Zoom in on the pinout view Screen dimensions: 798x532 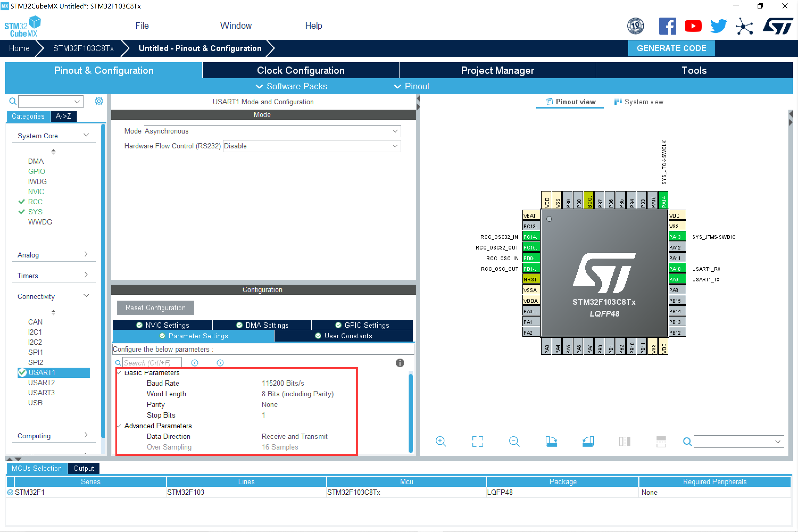coord(441,441)
